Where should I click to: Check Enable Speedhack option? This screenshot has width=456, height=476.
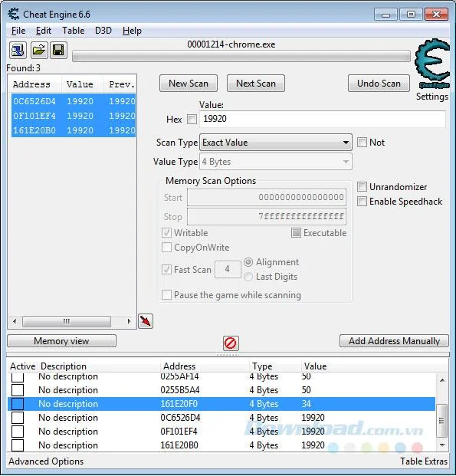point(362,202)
